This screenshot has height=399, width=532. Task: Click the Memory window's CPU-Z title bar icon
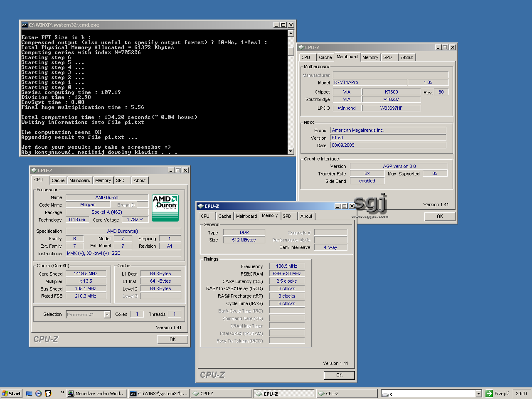pyautogui.click(x=201, y=206)
